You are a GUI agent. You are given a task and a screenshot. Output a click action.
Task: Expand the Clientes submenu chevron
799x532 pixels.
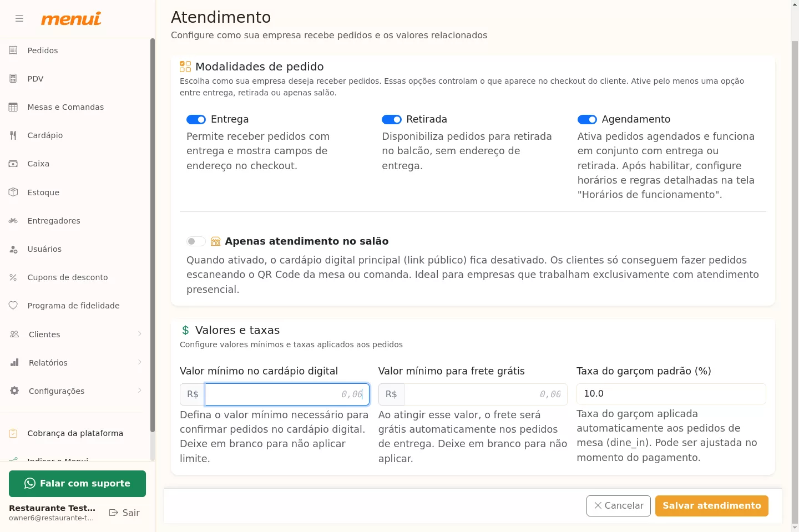140,334
